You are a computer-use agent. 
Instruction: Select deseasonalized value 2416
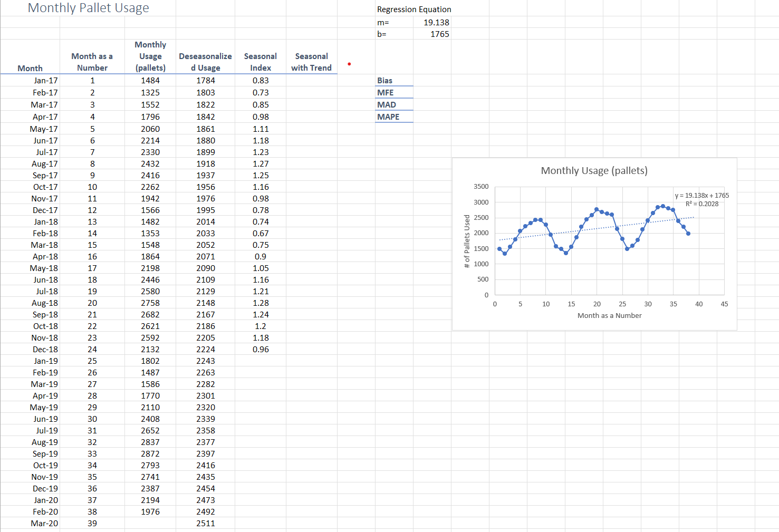click(x=206, y=466)
